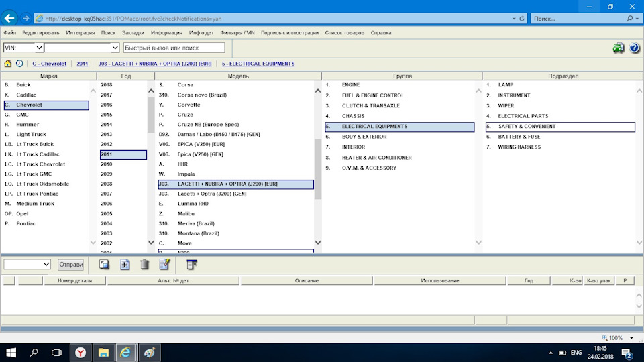Select Cadillac in the Марка list
This screenshot has height=362, width=644.
tap(46, 95)
